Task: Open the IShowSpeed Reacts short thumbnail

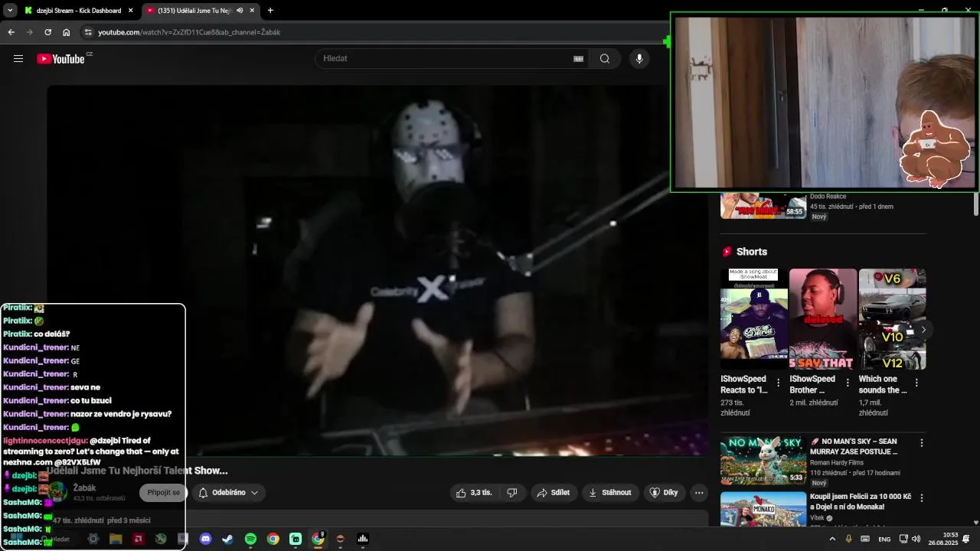Action: [x=754, y=319]
